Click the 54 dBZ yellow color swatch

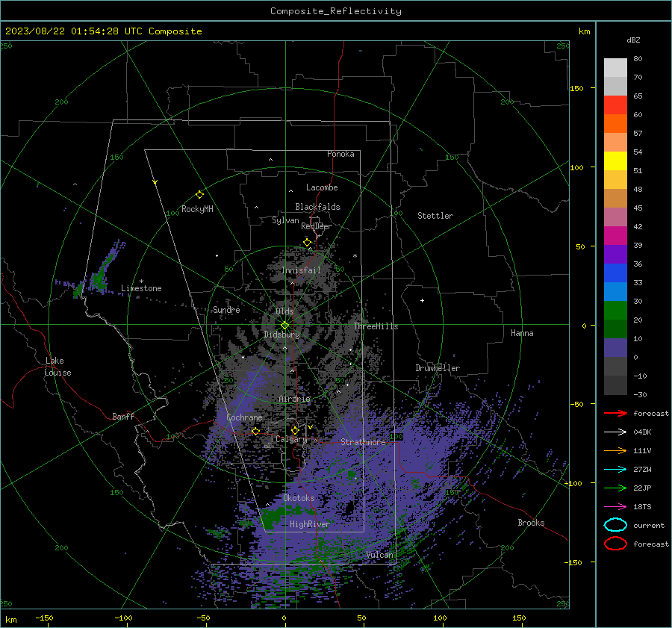[x=615, y=161]
